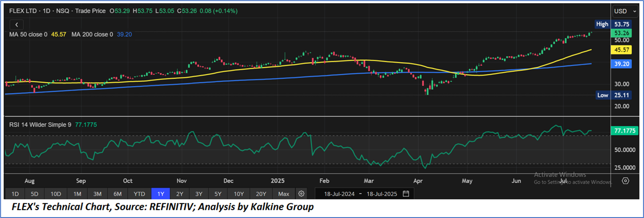Select the 1M range tab
The height and width of the screenshot is (218, 644).
click(x=77, y=194)
